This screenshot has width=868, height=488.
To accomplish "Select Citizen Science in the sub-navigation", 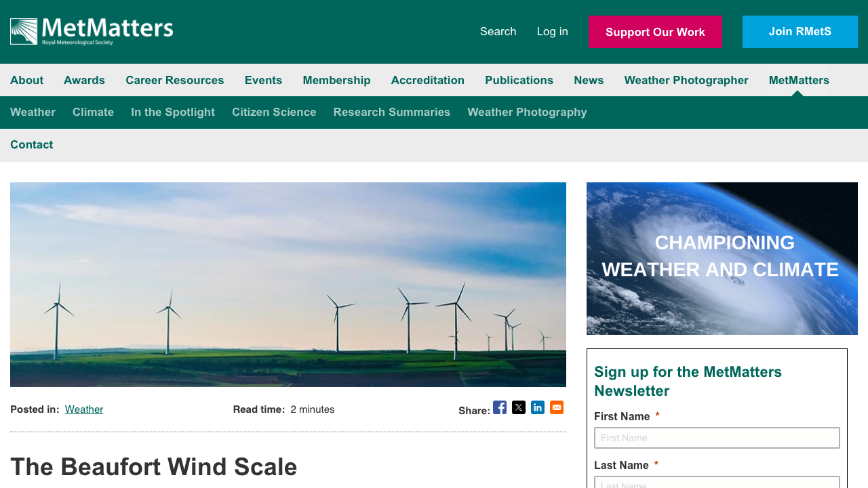I will (274, 112).
